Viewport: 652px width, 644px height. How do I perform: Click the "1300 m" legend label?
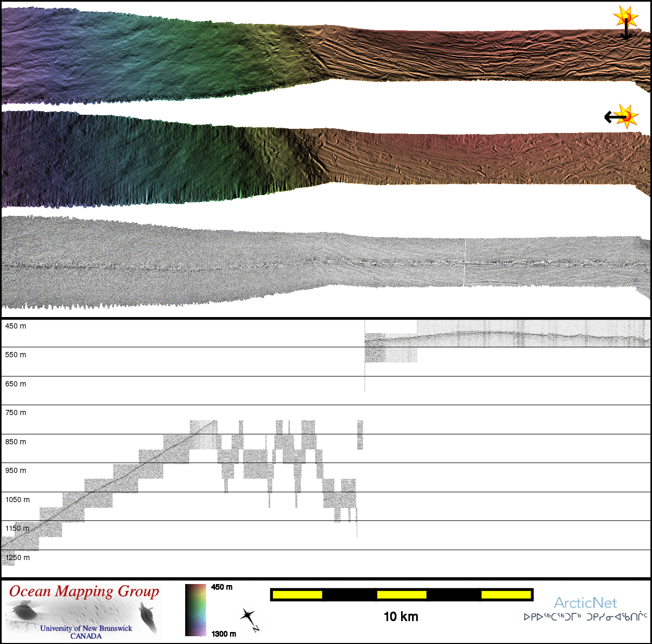224,634
